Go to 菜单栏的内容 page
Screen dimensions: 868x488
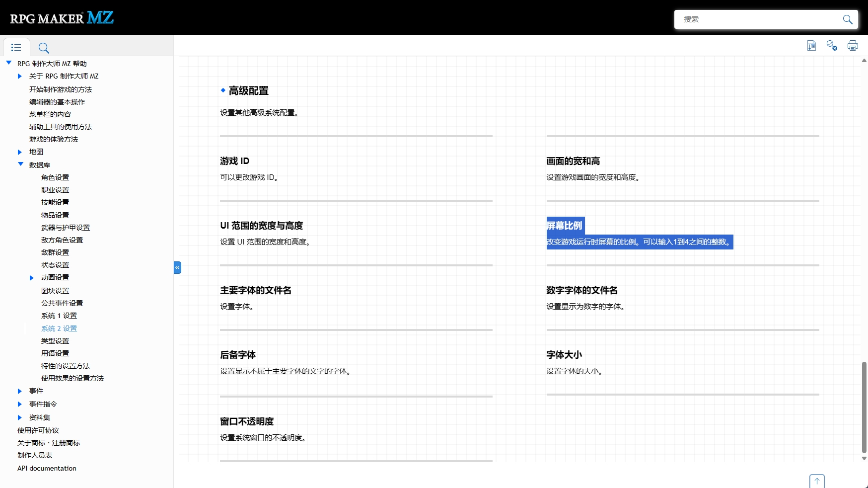[x=50, y=114]
